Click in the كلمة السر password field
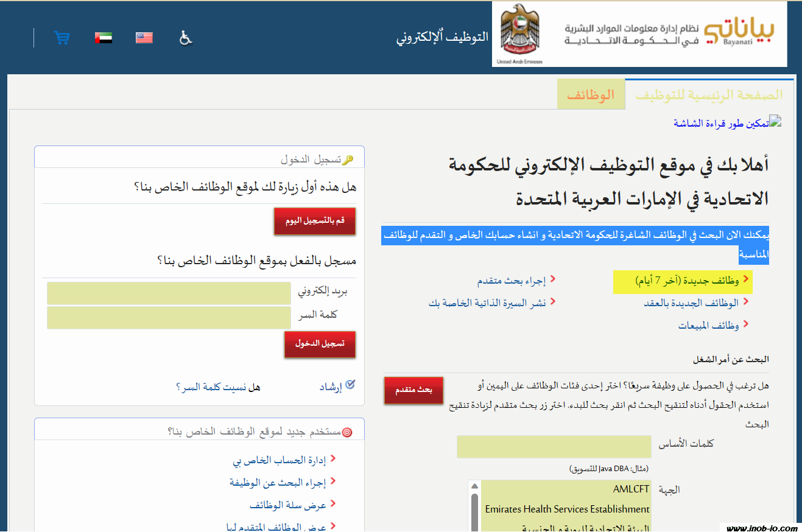 click(169, 317)
